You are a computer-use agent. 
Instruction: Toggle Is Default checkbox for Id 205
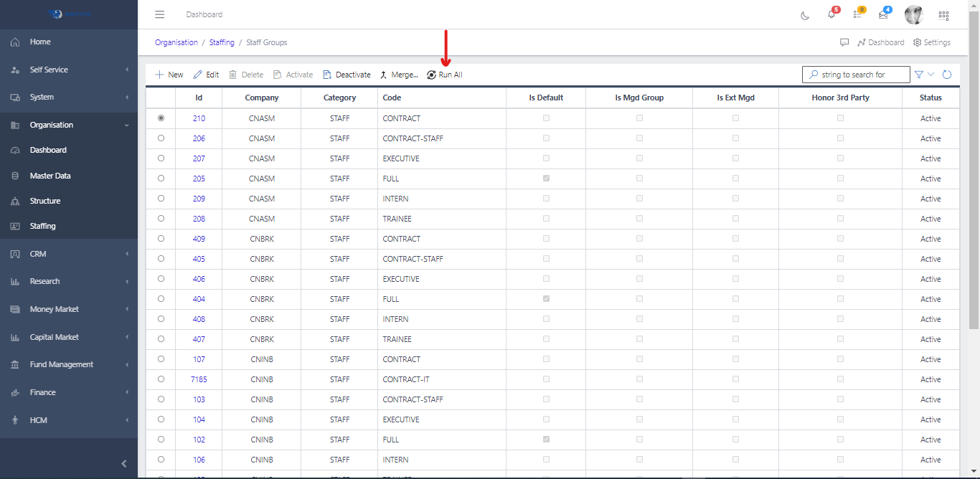tap(546, 179)
